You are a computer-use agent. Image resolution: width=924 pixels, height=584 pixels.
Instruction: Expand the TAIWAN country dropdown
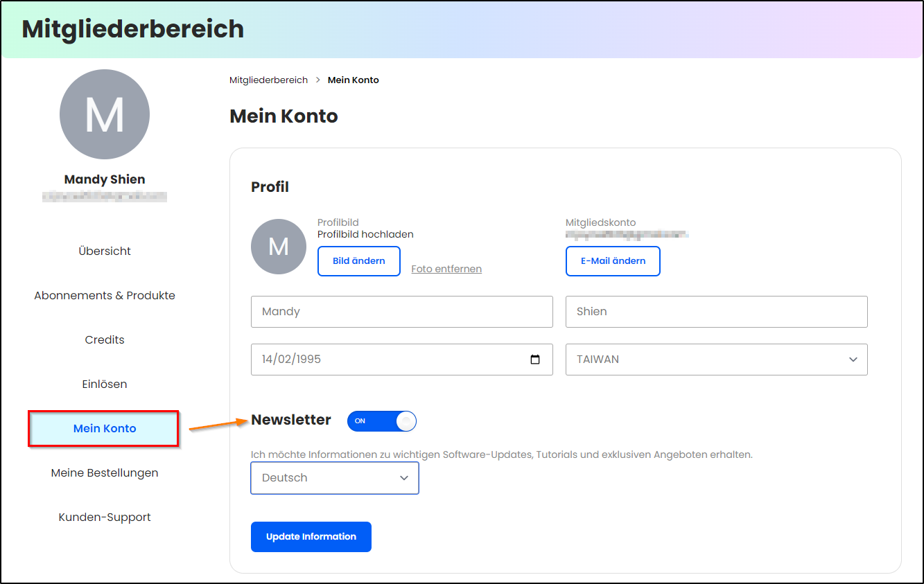tap(717, 360)
